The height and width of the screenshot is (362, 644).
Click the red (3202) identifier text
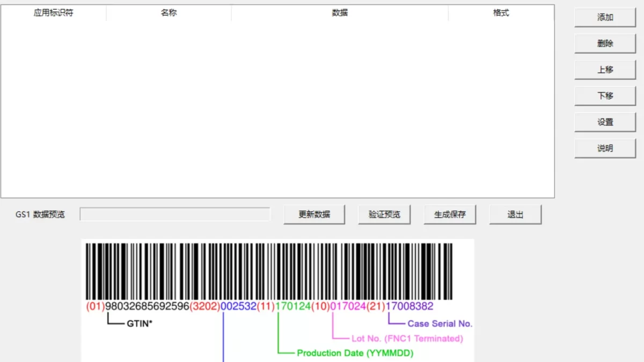point(205,306)
